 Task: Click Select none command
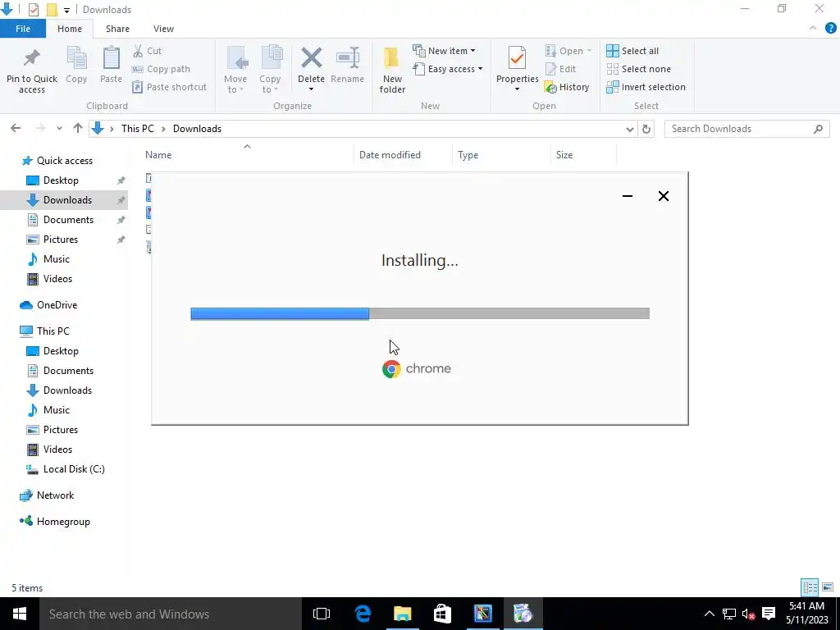(638, 69)
